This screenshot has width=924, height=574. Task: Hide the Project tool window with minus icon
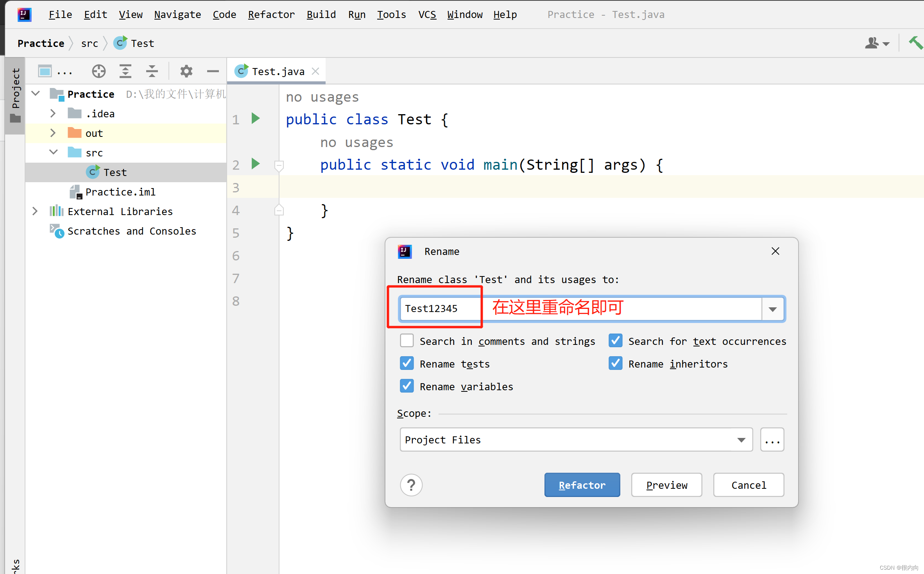(x=213, y=71)
